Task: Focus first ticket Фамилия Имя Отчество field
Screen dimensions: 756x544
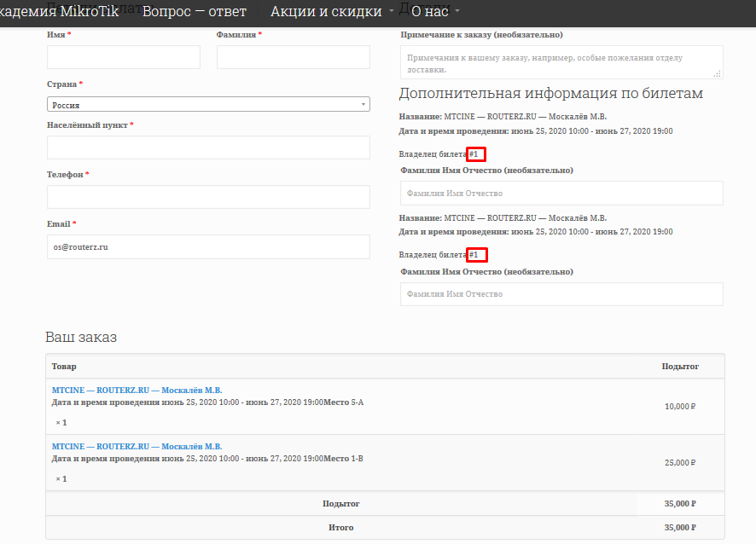Action: click(561, 193)
